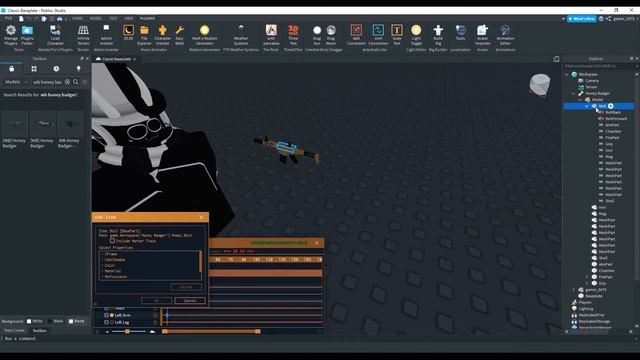Select the Drag Sun tool
The image size is (640, 360).
coord(317,35)
